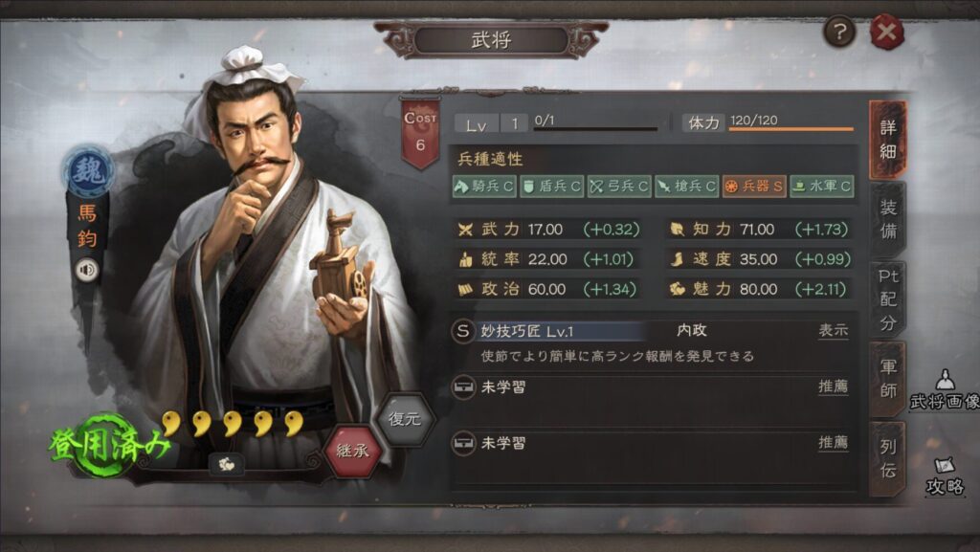Click the S-rank 妙技巧匠 skill icon

[462, 331]
